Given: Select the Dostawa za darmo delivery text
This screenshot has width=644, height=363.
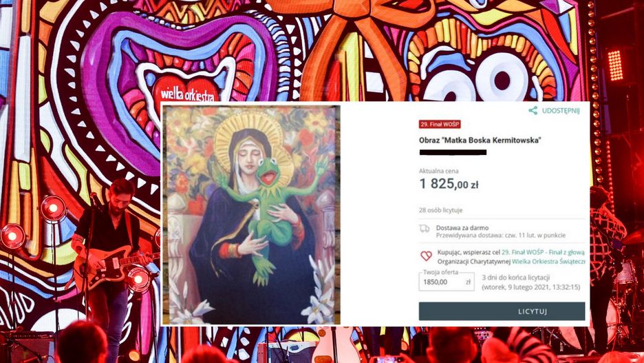Looking at the screenshot, I should [462, 227].
